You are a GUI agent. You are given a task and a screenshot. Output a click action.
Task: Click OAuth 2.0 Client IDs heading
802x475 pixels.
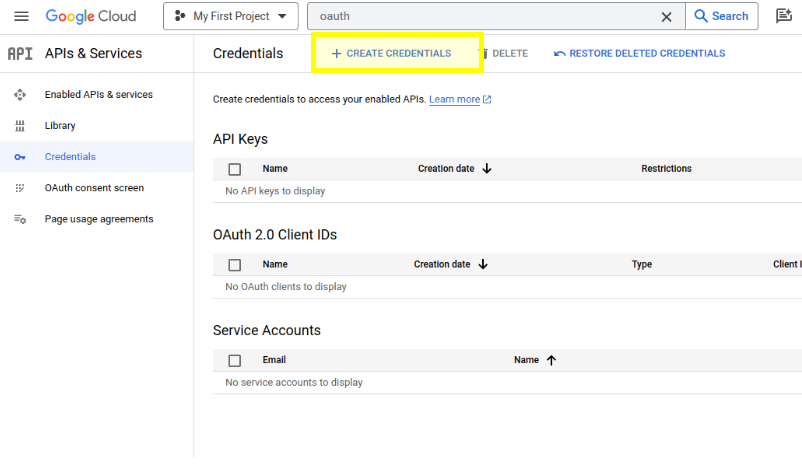pos(275,235)
